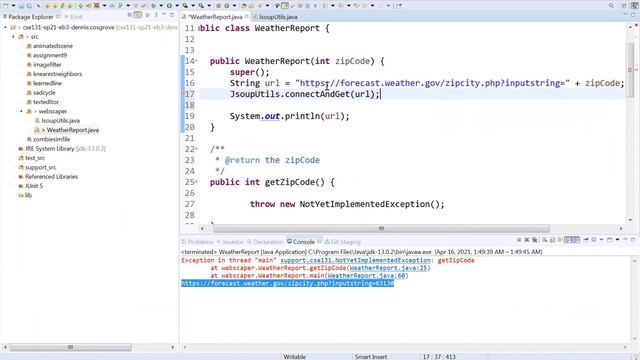Click Clear Console icon

(x=544, y=240)
